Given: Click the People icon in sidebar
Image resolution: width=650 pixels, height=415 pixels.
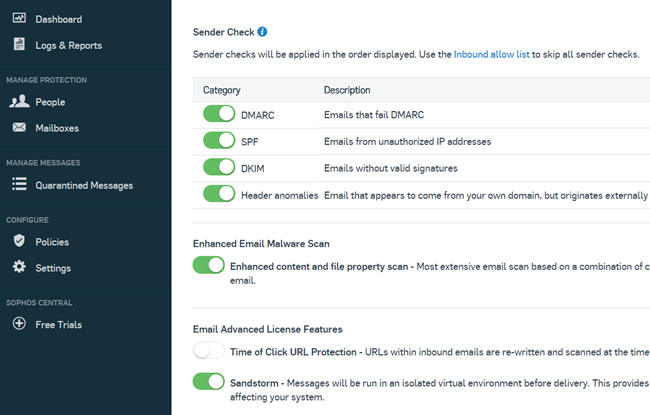Looking at the screenshot, I should (19, 102).
